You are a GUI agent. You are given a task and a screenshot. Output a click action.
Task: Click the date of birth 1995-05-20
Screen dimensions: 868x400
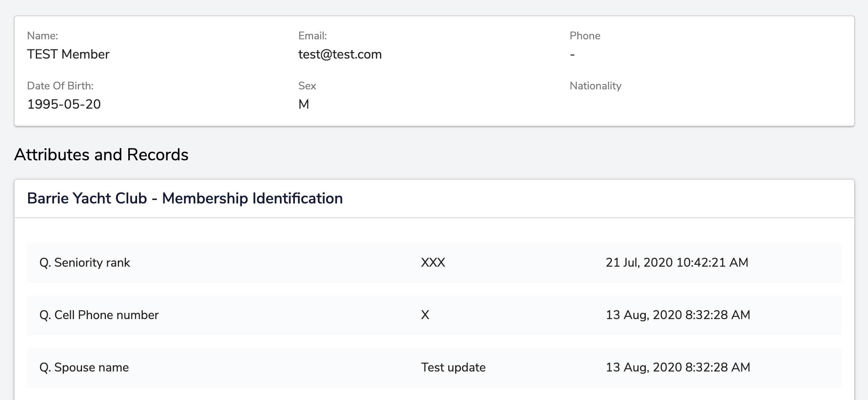pos(64,104)
